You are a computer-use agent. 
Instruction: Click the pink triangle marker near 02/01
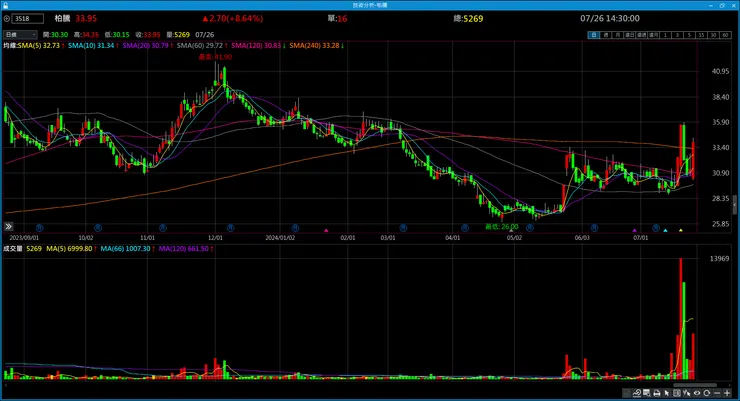point(326,230)
